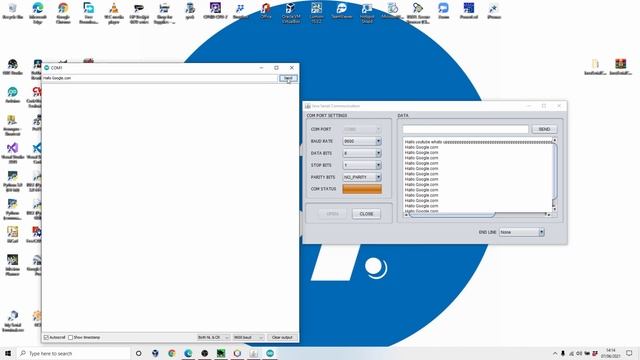Click horizontal scrollbar of received data area
Viewport: 640px width, 360px height.
click(478, 214)
